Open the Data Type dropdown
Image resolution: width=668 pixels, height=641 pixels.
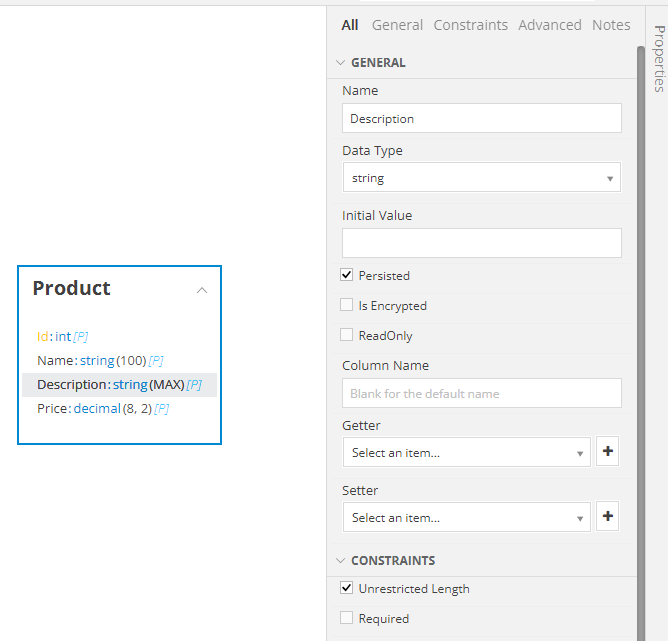481,178
